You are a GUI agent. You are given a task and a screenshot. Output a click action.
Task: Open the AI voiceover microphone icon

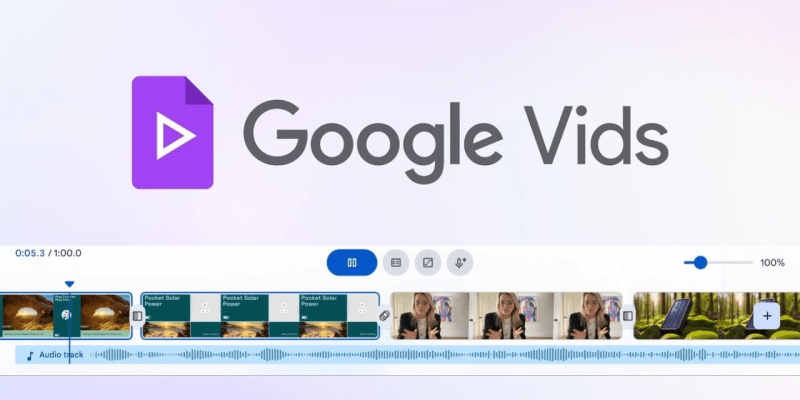[x=460, y=262]
